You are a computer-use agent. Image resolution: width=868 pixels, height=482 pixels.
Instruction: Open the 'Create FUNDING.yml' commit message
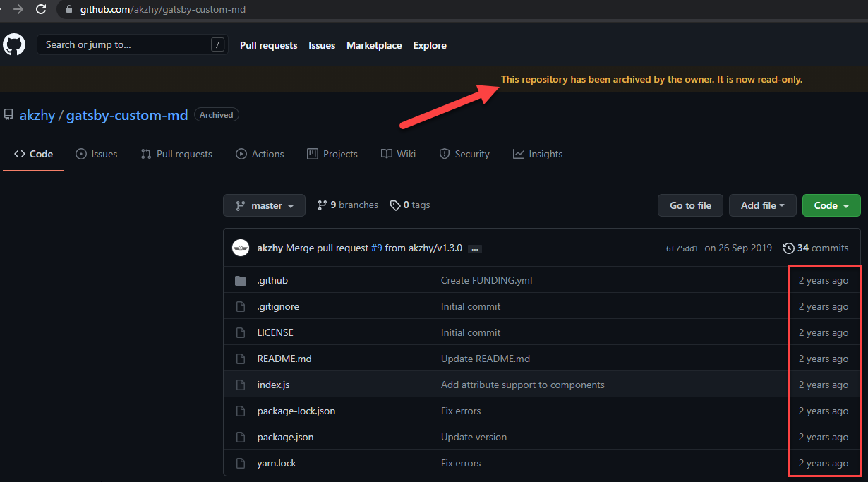487,280
